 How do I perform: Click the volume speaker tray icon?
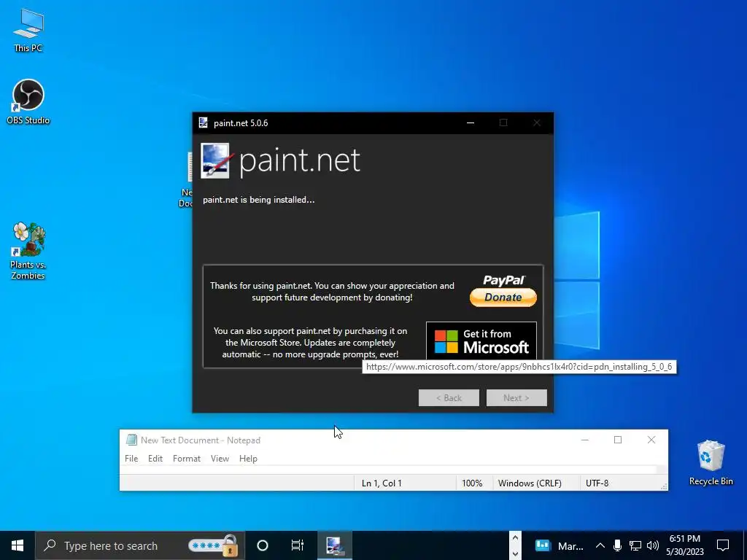[653, 545]
